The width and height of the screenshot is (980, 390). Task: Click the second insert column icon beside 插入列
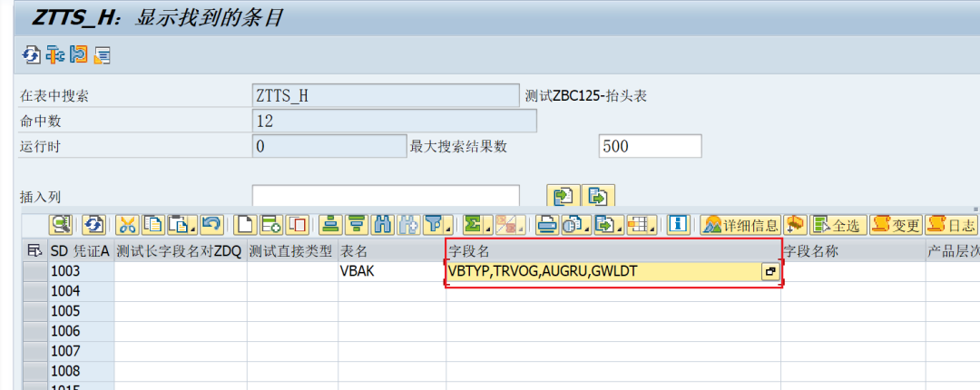(x=599, y=196)
